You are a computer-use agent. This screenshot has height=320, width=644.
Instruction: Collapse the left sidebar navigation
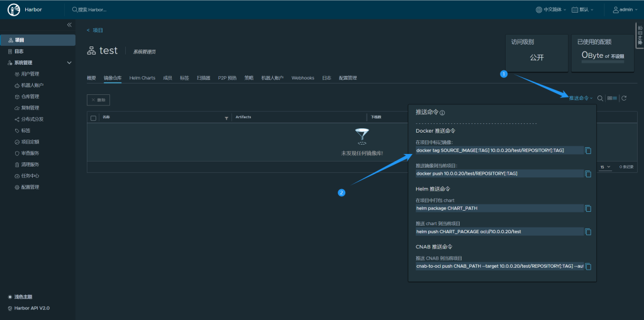(x=69, y=25)
